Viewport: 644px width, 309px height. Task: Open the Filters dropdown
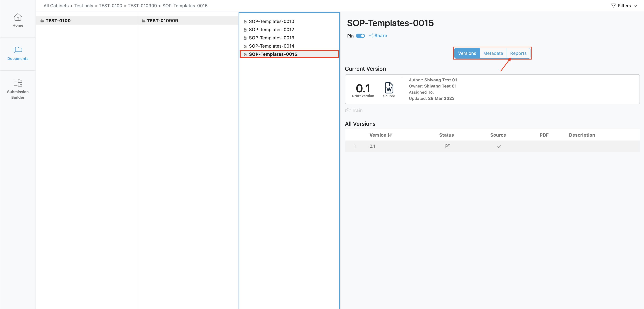[624, 5]
